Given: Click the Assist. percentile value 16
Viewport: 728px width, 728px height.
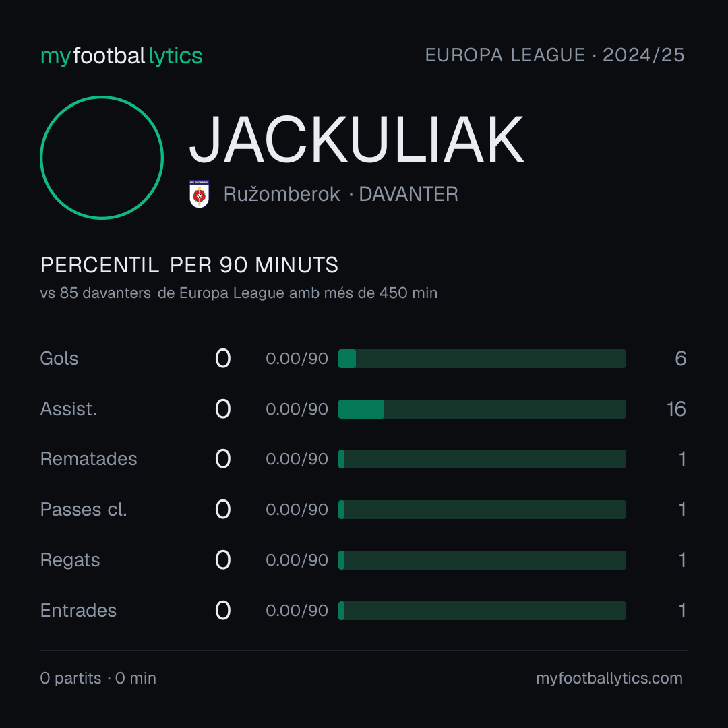Looking at the screenshot, I should [x=677, y=409].
